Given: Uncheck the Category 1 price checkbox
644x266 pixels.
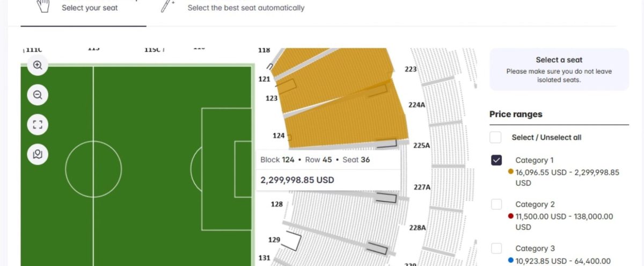Looking at the screenshot, I should (496, 160).
